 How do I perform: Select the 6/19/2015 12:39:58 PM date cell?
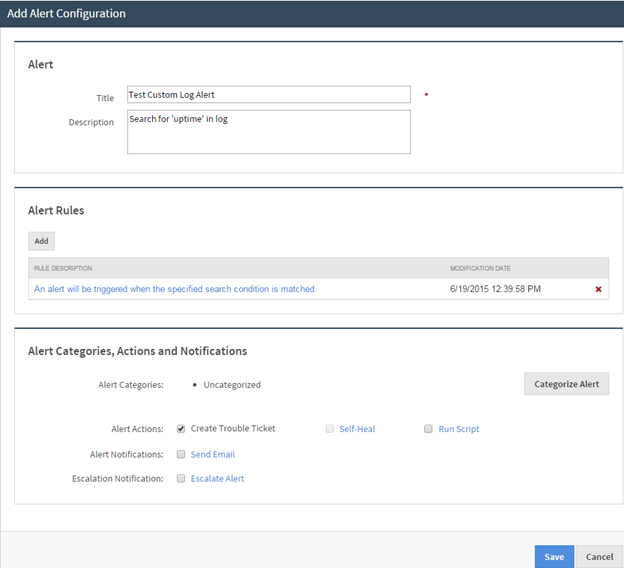pyautogui.click(x=495, y=289)
